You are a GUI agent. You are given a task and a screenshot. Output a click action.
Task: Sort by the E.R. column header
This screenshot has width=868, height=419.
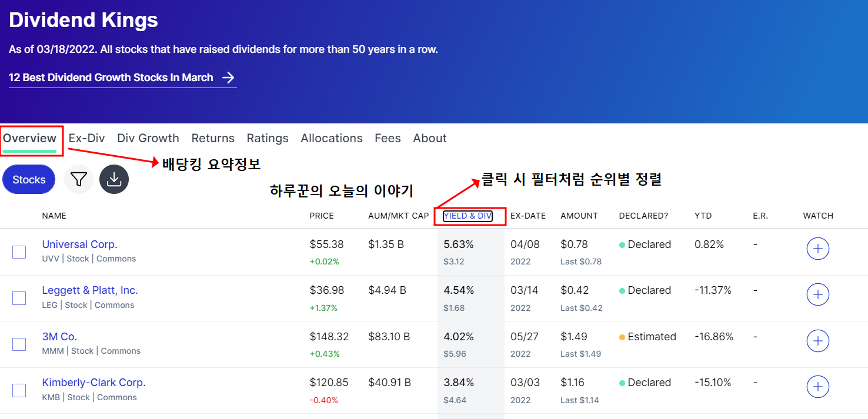click(760, 216)
